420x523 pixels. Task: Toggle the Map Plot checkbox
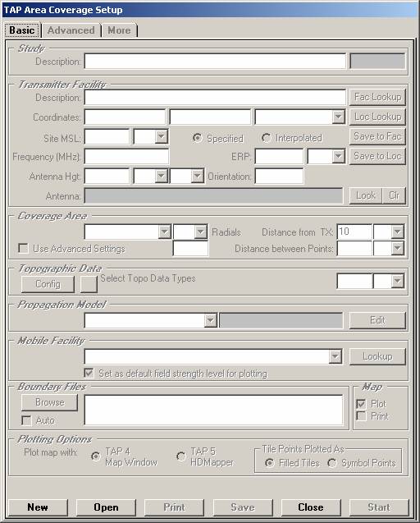(361, 404)
